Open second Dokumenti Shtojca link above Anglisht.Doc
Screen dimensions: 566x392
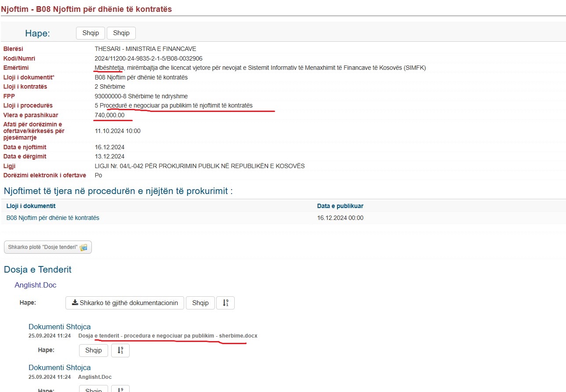(x=60, y=367)
